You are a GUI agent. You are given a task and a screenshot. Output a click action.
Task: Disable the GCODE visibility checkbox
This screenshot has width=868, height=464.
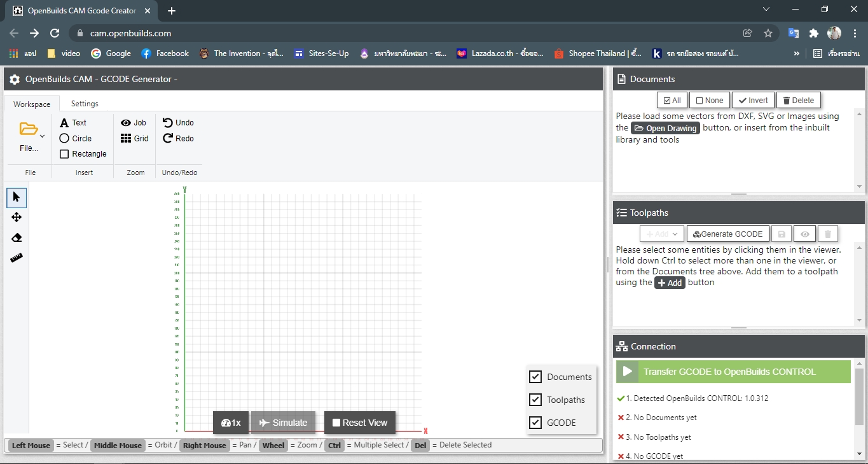point(535,423)
